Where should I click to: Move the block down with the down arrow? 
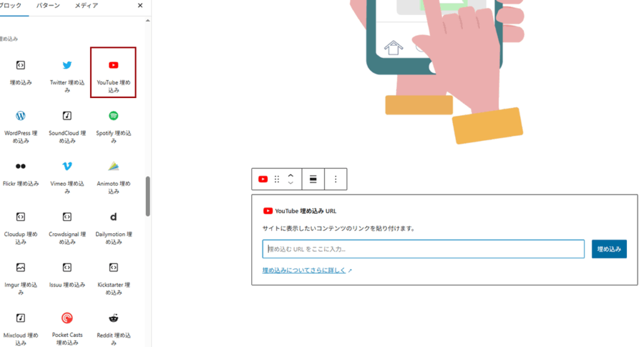pyautogui.click(x=291, y=183)
